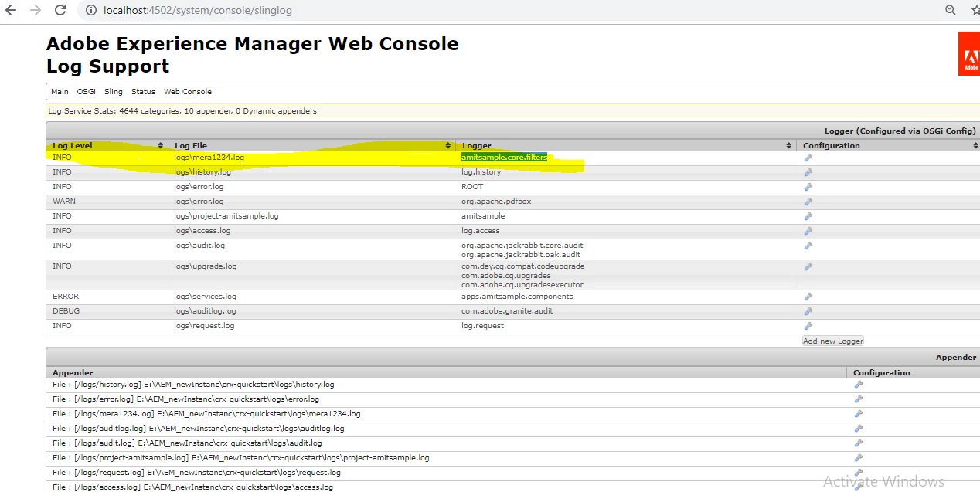
Task: Click appender path for history.log
Action: (193, 385)
